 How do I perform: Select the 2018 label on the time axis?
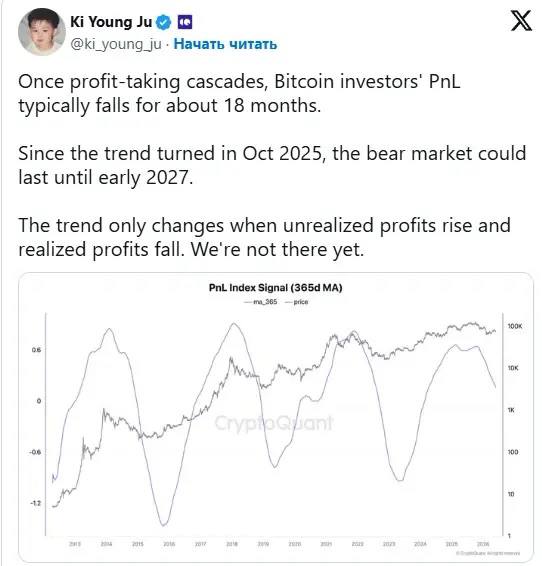click(232, 544)
